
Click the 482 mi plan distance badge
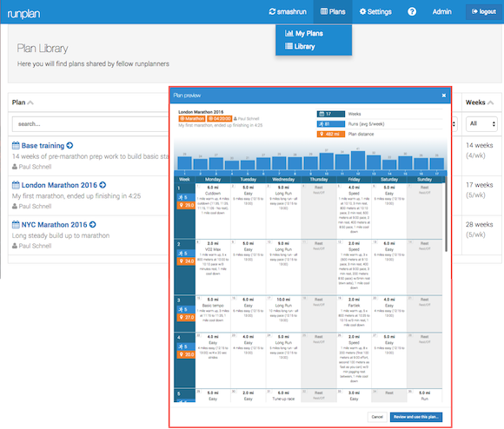[331, 134]
